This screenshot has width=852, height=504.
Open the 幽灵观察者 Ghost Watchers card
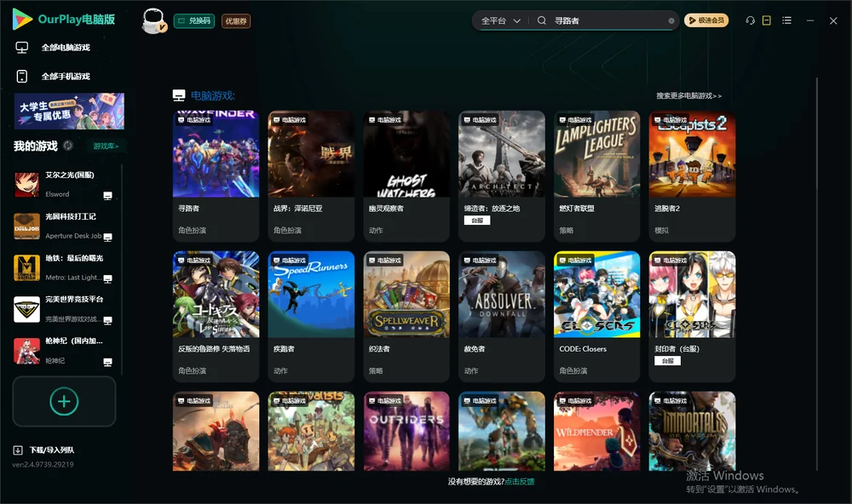406,176
